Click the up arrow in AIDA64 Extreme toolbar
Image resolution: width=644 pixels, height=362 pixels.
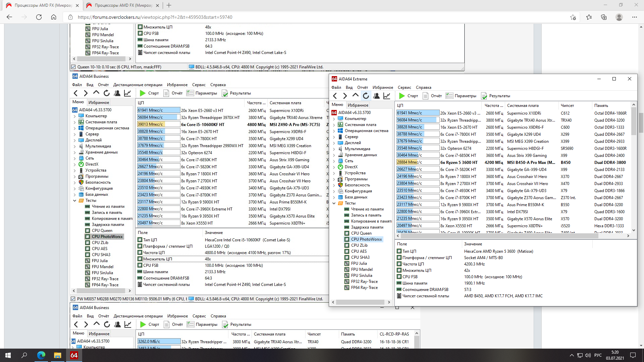click(x=355, y=96)
